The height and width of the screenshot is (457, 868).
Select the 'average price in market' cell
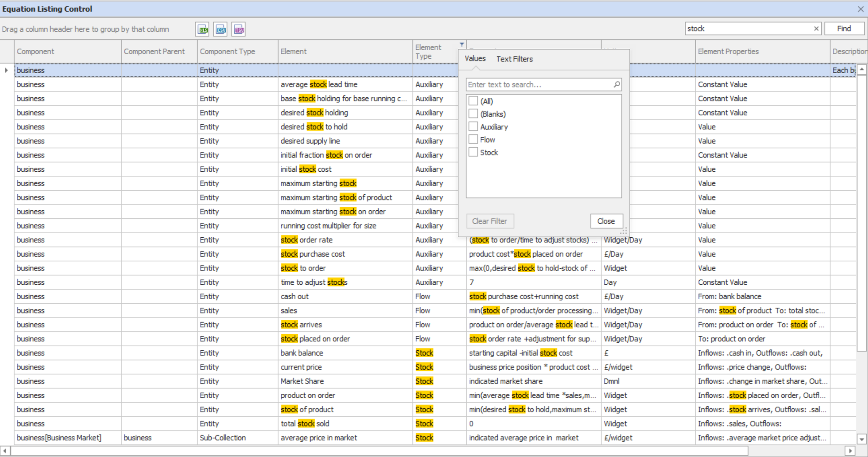(x=345, y=438)
